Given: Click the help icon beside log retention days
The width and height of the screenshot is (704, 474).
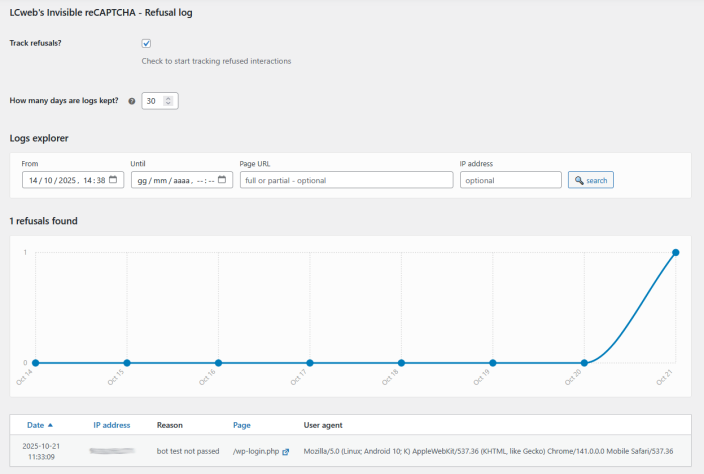Looking at the screenshot, I should [132, 101].
